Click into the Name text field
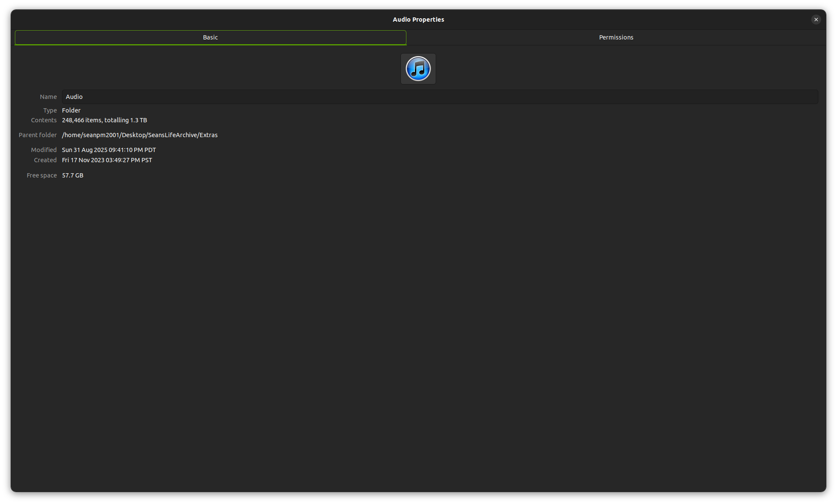Image resolution: width=837 pixels, height=504 pixels. click(x=440, y=97)
